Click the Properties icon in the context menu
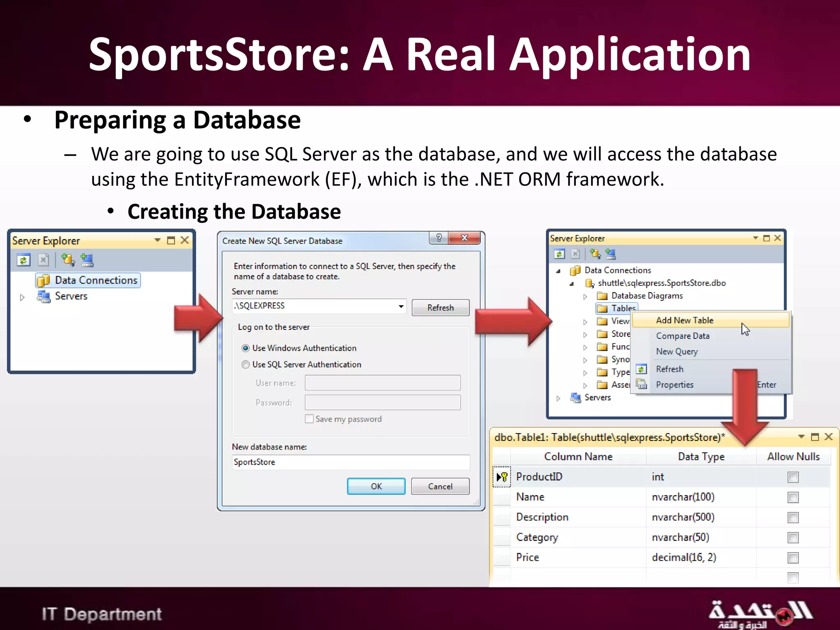Viewport: 840px width, 630px height. [x=641, y=384]
